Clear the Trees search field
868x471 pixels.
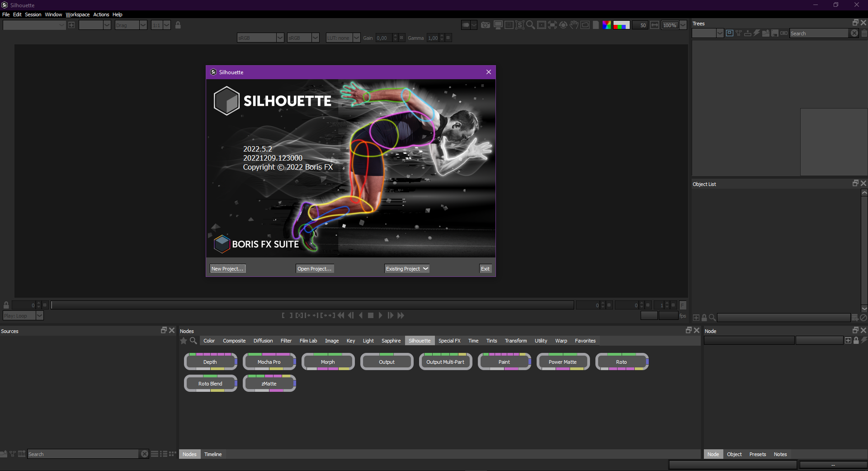[854, 33]
